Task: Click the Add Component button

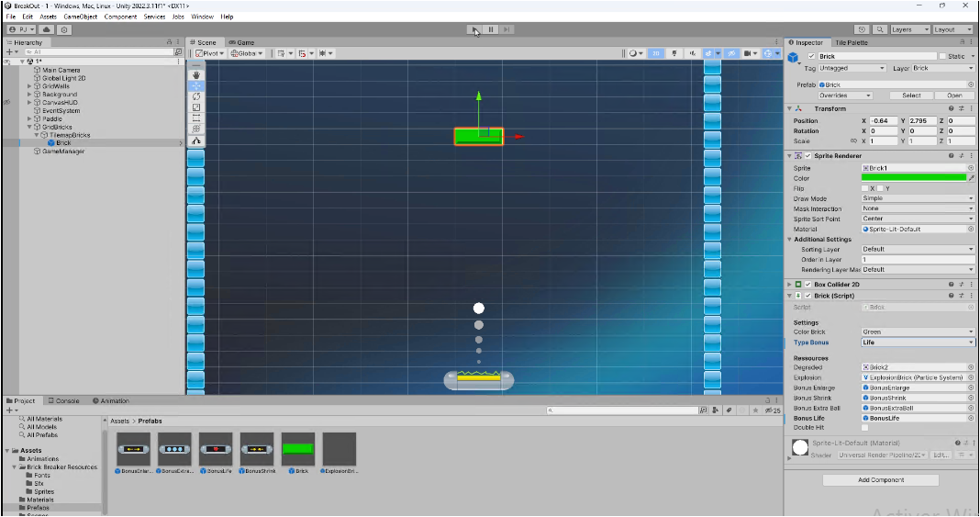Action: [x=880, y=480]
